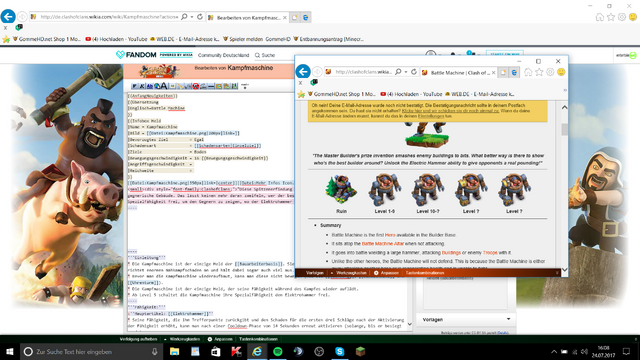The image size is (640, 360).
Task: Open the Buildings link in Summary
Action: coord(451,253)
